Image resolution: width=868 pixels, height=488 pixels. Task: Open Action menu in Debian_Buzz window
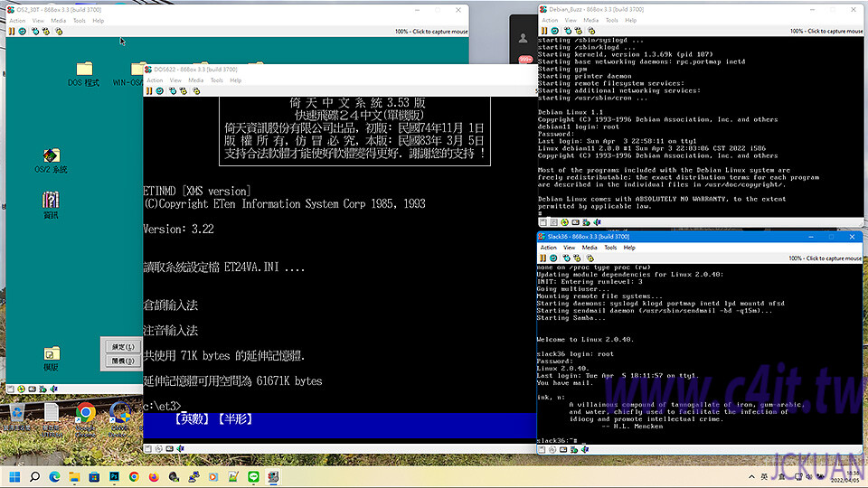[550, 21]
